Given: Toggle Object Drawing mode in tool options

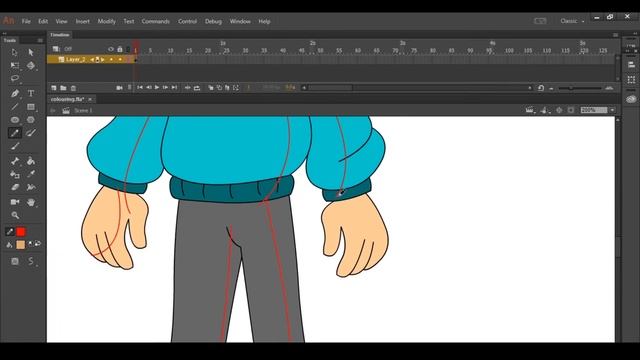Looking at the screenshot, I should tap(15, 261).
